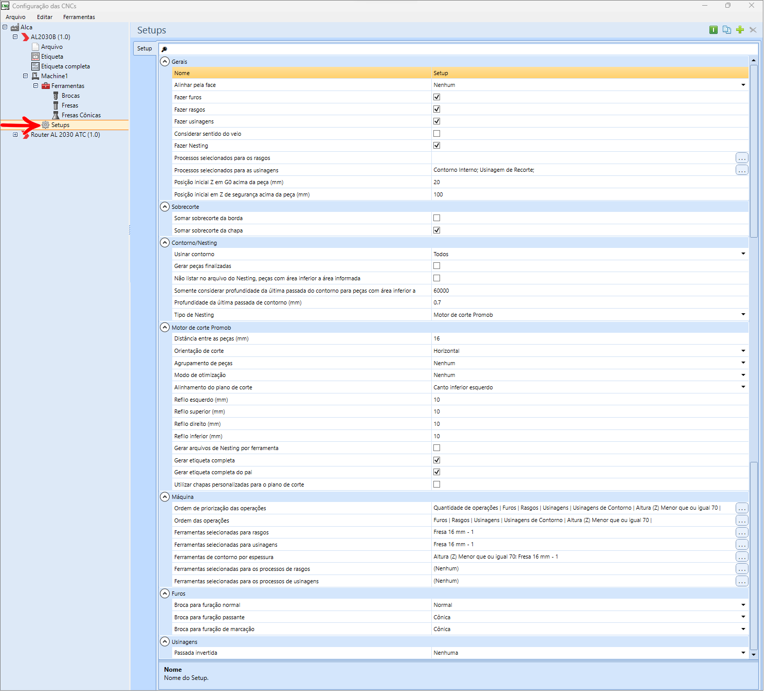Collapse the Máquina section
767x700 pixels.
165,497
